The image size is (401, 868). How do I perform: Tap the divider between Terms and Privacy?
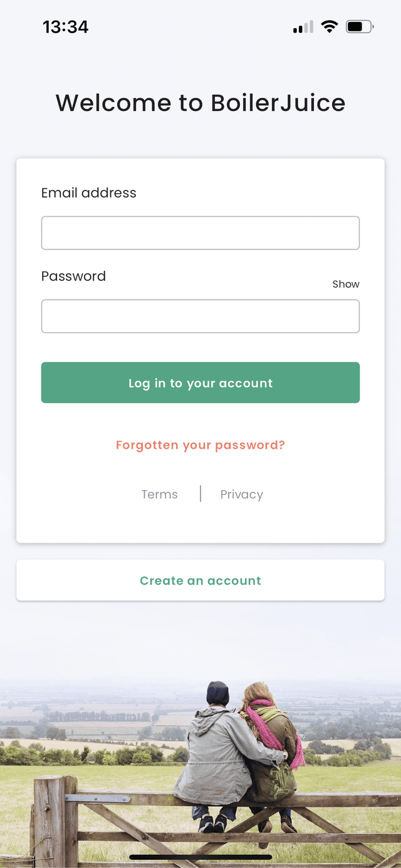click(200, 494)
